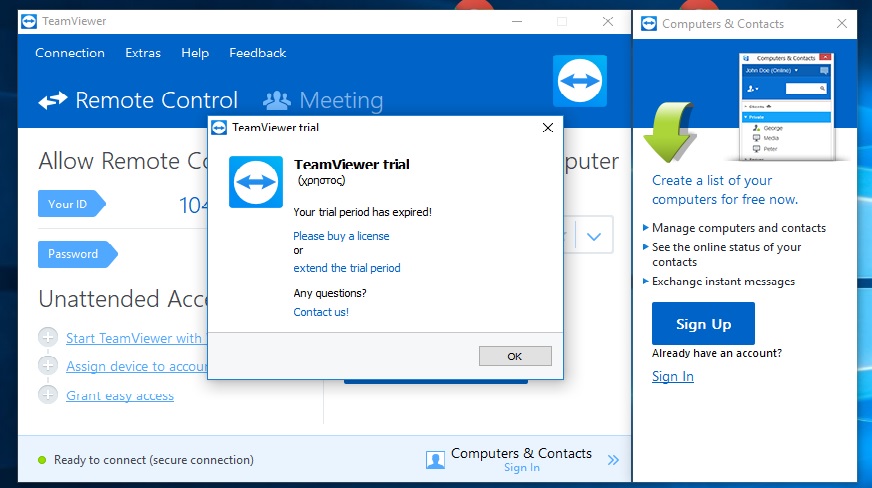
Task: Click the Computers & Contacts preview thumbnail
Action: pyautogui.click(x=787, y=106)
